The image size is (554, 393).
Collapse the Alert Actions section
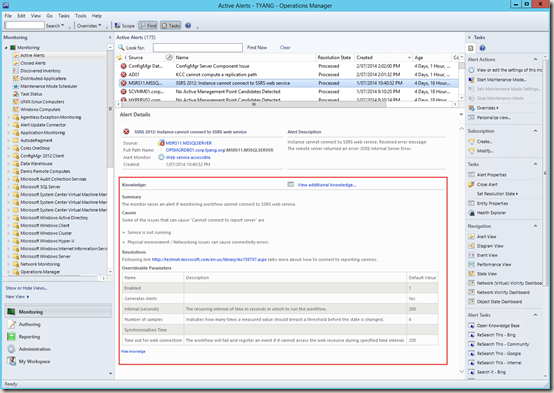click(535, 59)
